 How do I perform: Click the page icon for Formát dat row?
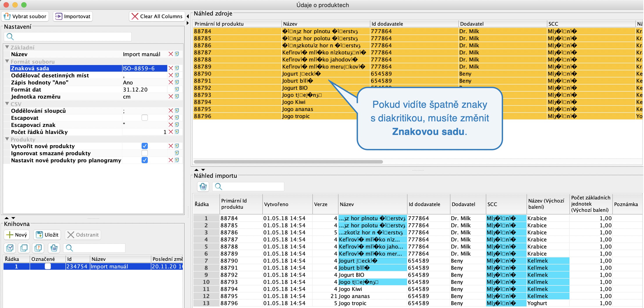177,89
